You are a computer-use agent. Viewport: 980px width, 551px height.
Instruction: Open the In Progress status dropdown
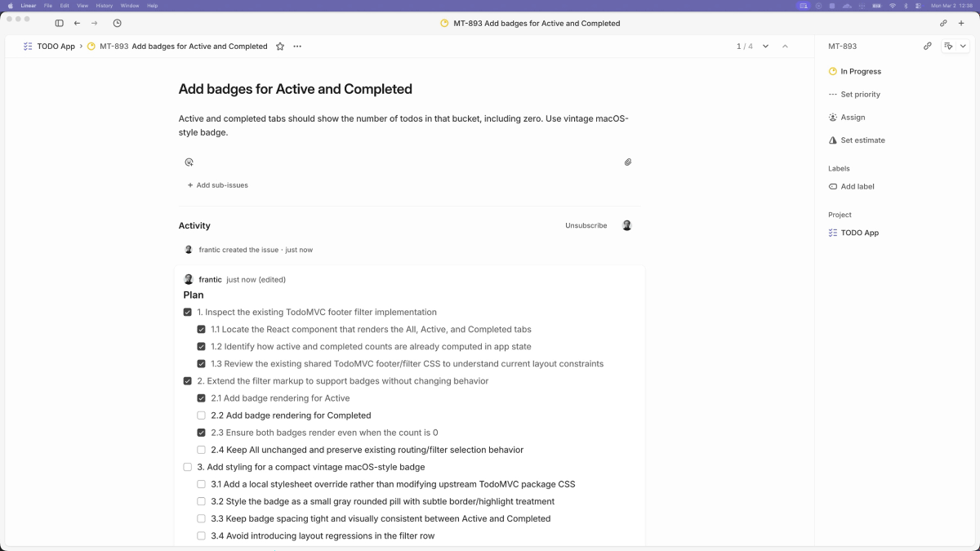pyautogui.click(x=854, y=72)
